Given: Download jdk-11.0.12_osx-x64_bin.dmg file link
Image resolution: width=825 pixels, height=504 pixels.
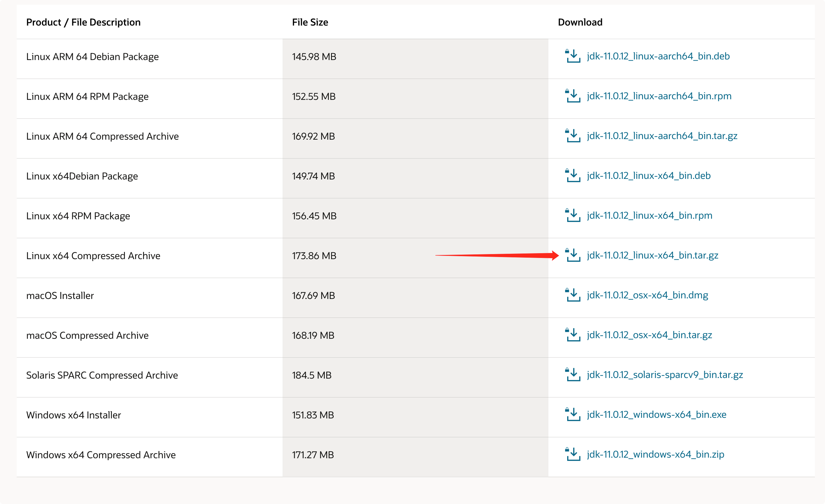Looking at the screenshot, I should pyautogui.click(x=647, y=295).
